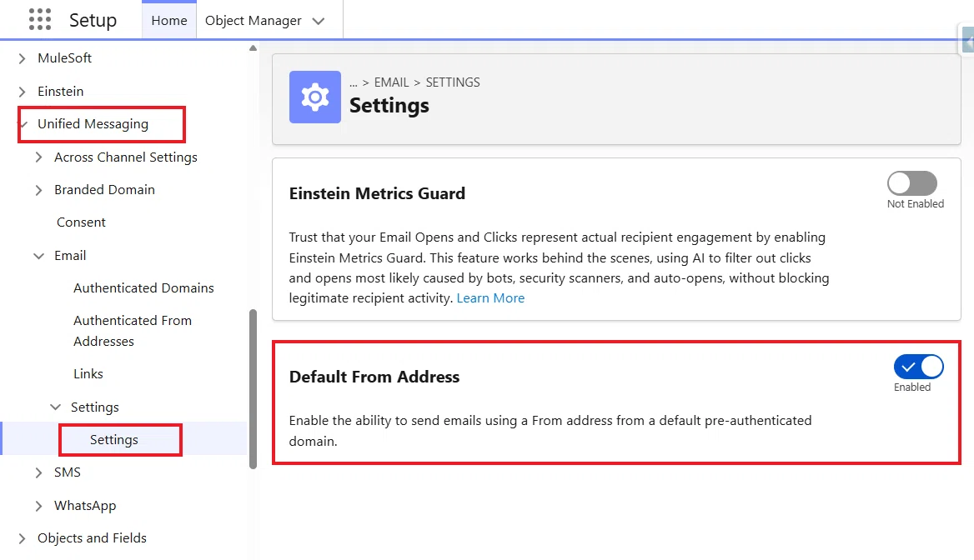Click the Setup app title
This screenshot has height=560, width=974.
(x=93, y=20)
